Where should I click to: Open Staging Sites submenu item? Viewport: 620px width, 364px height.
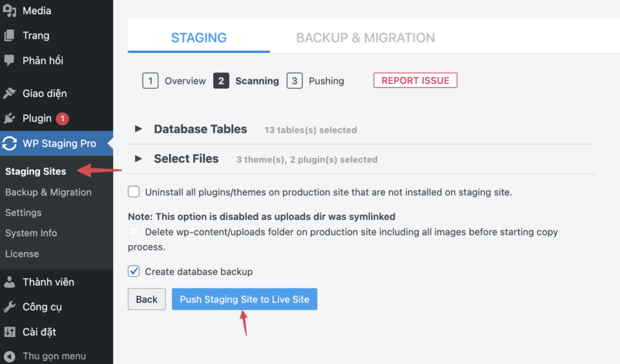click(x=36, y=172)
